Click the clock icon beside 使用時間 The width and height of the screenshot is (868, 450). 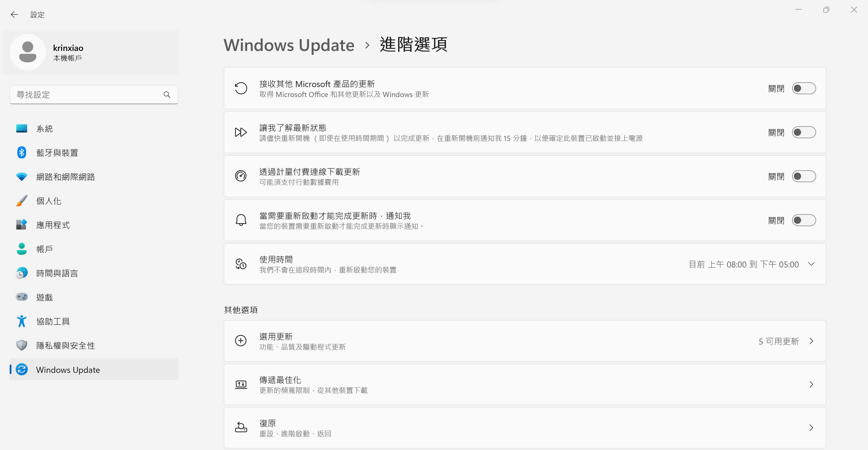click(241, 264)
